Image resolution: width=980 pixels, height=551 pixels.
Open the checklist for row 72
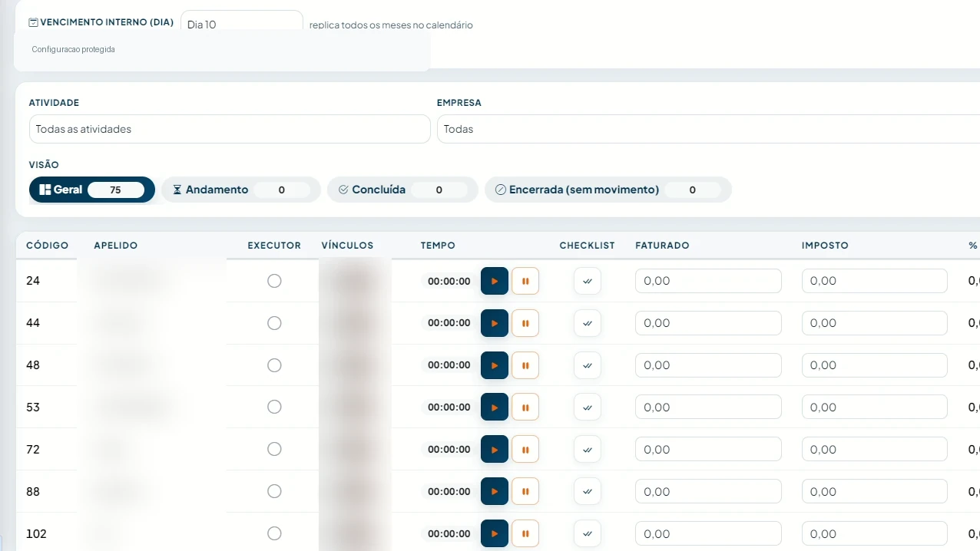click(588, 450)
